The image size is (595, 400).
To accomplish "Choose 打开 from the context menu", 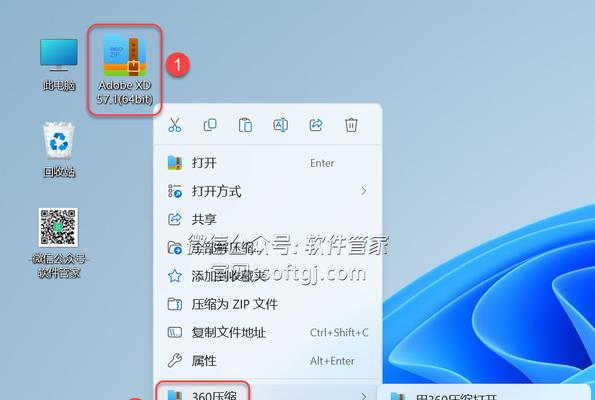I will click(268, 163).
